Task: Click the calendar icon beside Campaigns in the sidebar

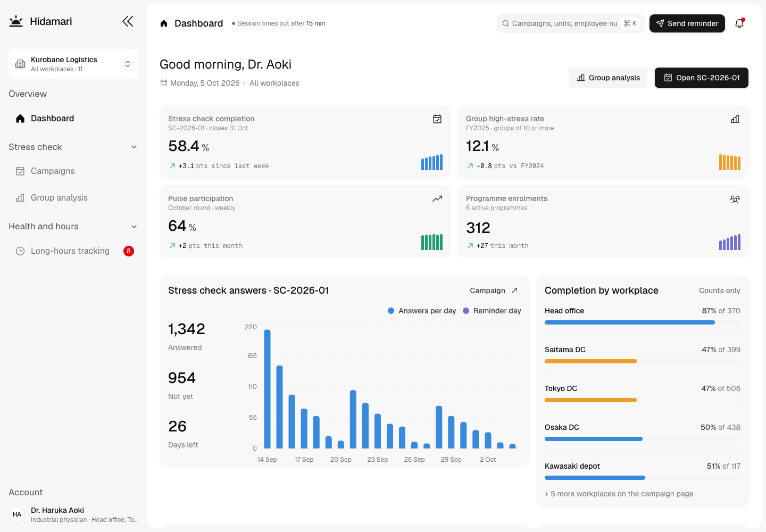Action: click(20, 171)
